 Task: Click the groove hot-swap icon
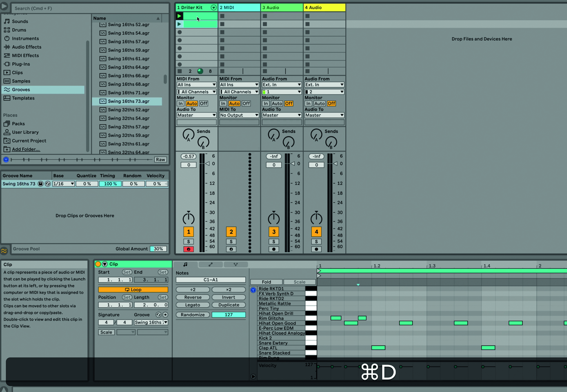[48, 184]
